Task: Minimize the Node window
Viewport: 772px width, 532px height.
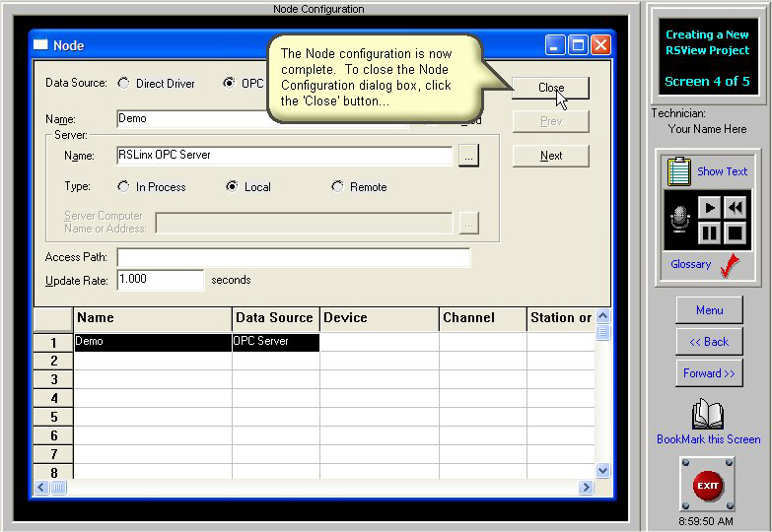Action: coord(555,45)
